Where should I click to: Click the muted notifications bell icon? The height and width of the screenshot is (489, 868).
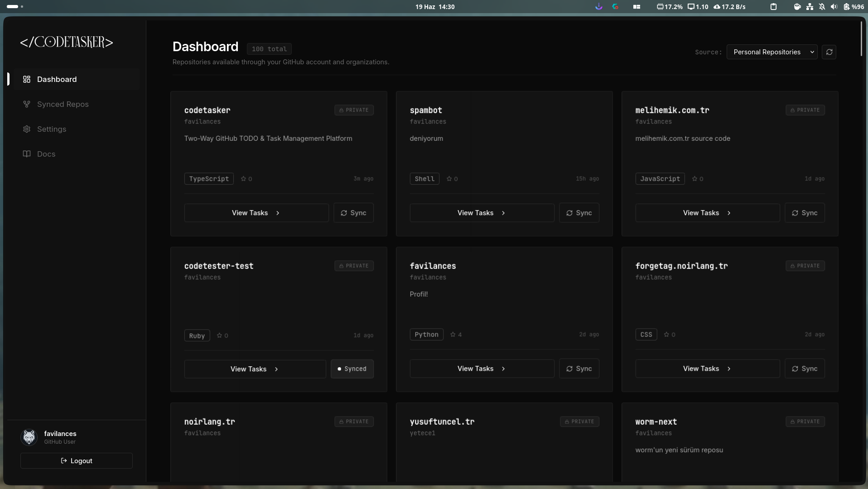(822, 7)
